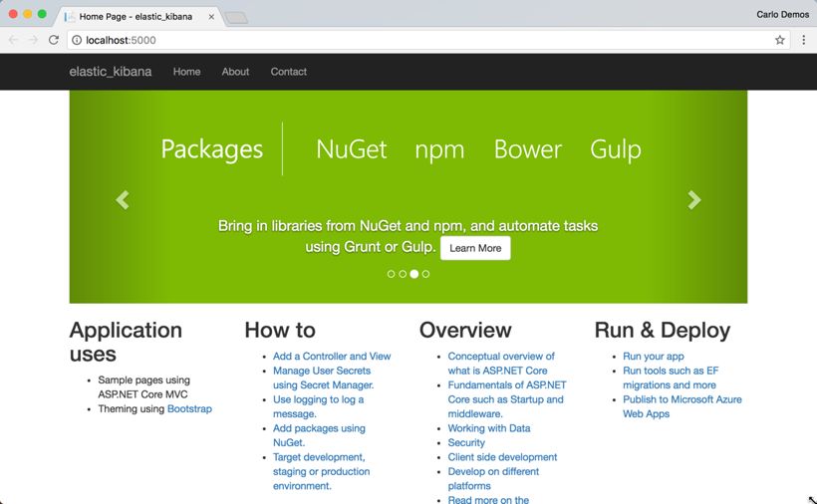Click Sample pages using ASP.NET Core MVC text
Screen dimensions: 817x504
[143, 387]
